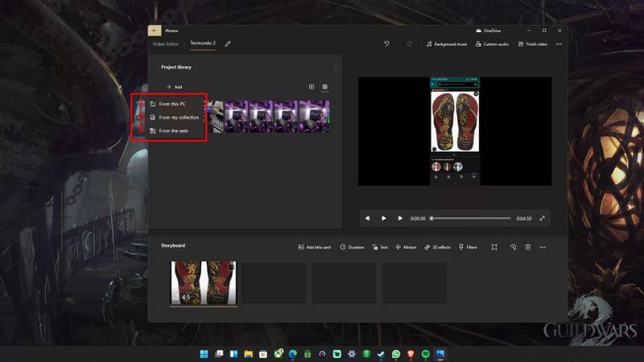The width and height of the screenshot is (644, 362).
Task: Open Widgets from the taskbar
Action: point(233,354)
